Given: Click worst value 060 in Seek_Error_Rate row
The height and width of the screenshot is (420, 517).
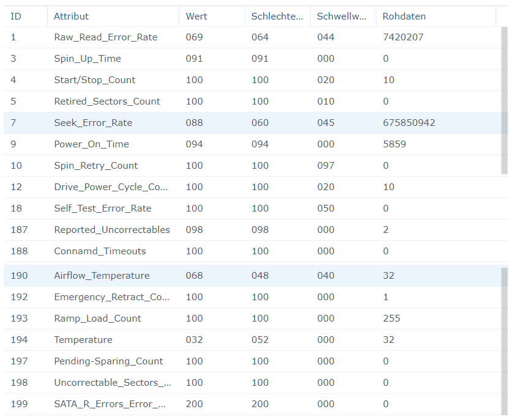Looking at the screenshot, I should pyautogui.click(x=260, y=123).
